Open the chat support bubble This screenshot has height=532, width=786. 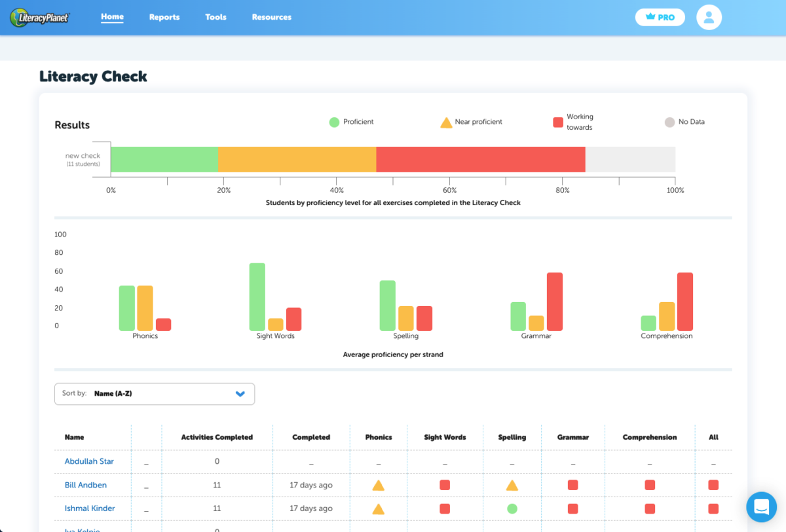click(761, 507)
